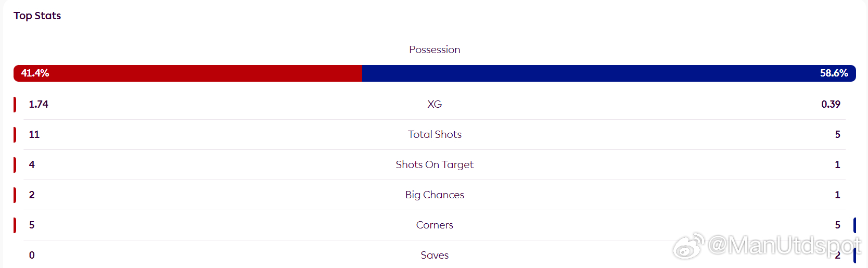Click the home team XG value 1.74
Image resolution: width=868 pixels, height=268 pixels.
[39, 104]
